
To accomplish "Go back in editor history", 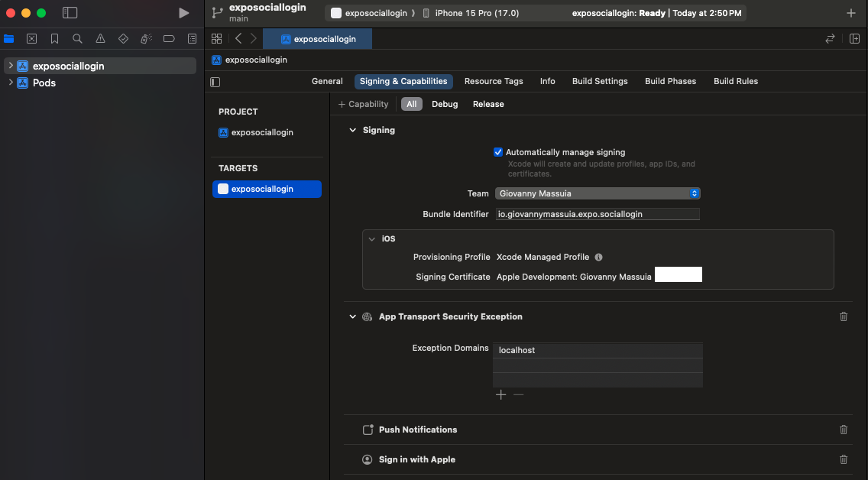I will pyautogui.click(x=238, y=38).
